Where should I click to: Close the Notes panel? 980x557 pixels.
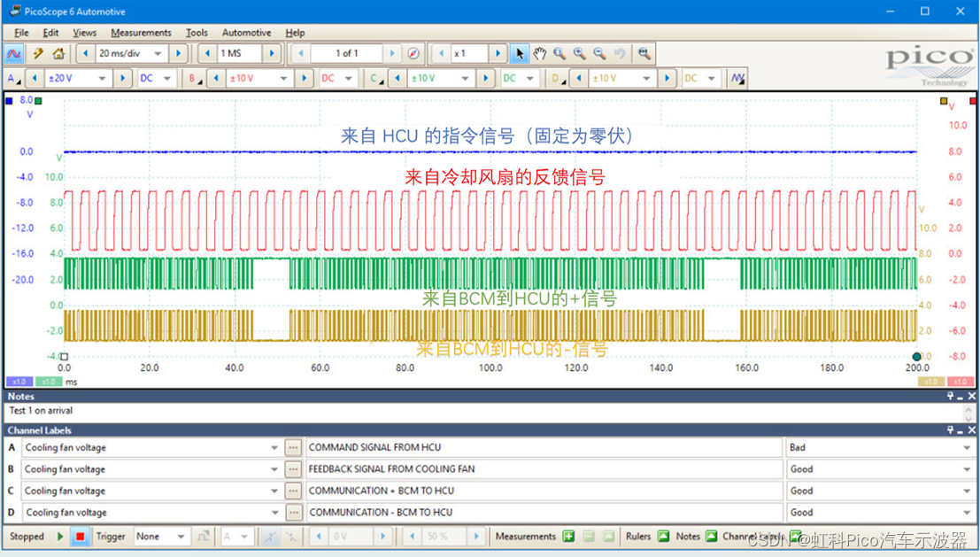972,397
